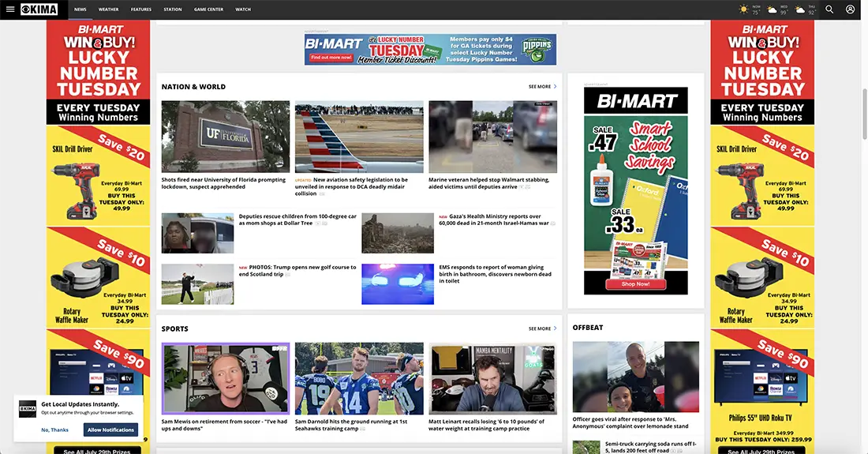Click the KIMA icon in notification popup
Viewport: 868px width, 454px height.
28,409
